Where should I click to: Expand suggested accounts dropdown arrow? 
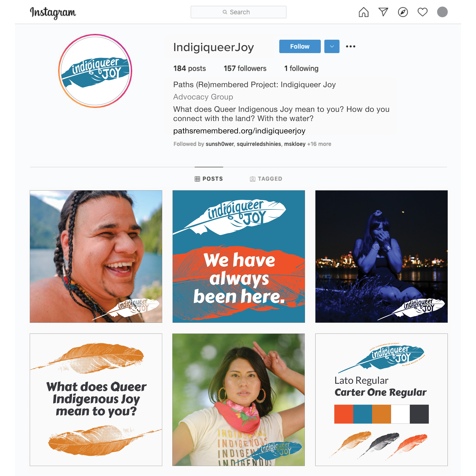(332, 46)
